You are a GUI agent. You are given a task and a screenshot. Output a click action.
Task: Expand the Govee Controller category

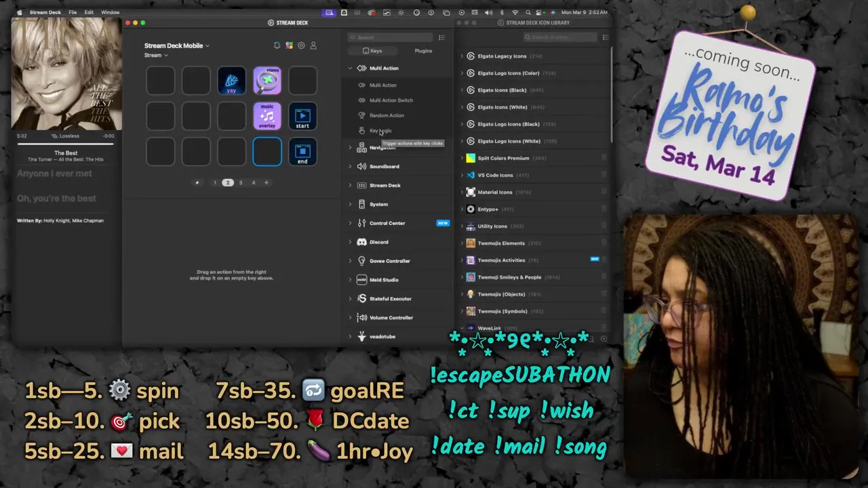(x=351, y=261)
